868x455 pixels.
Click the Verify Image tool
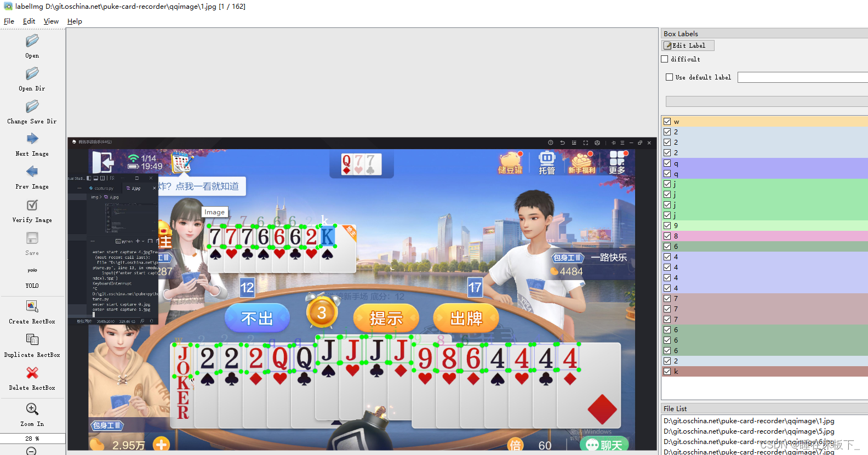coord(32,205)
